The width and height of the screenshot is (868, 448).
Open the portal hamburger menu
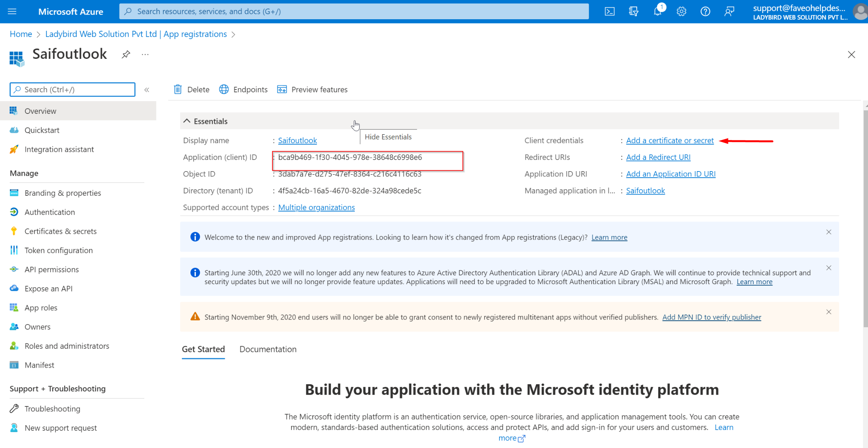(12, 11)
